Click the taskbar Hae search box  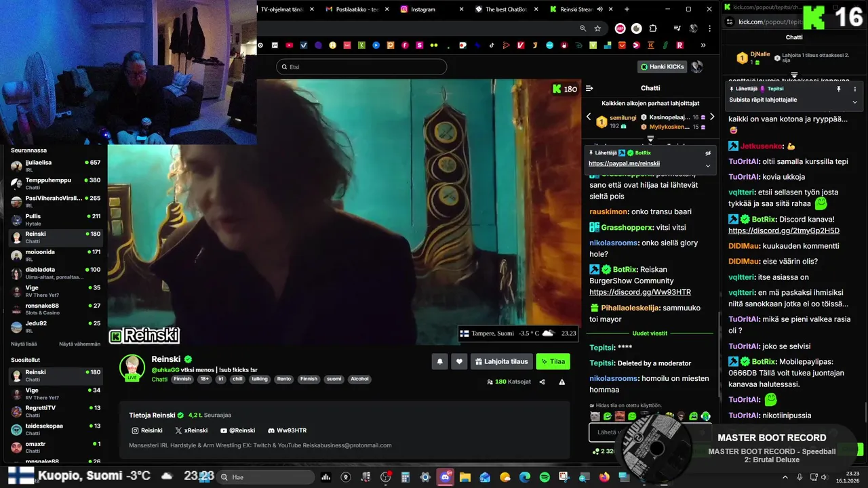(266, 477)
